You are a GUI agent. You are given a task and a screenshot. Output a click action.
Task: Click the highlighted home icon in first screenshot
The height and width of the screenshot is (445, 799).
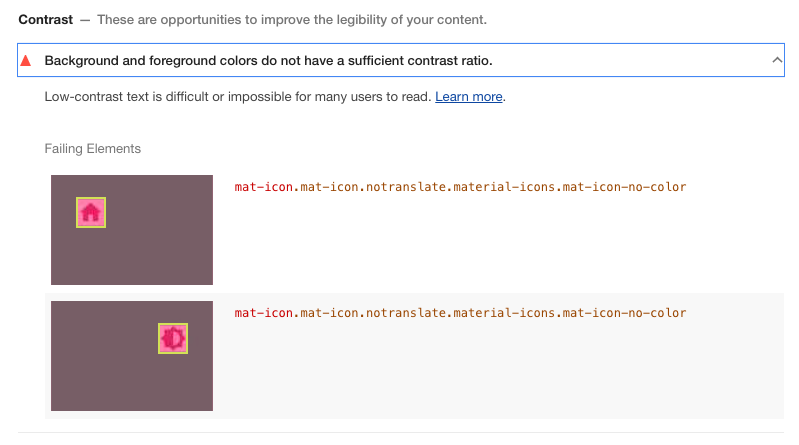[x=91, y=212]
